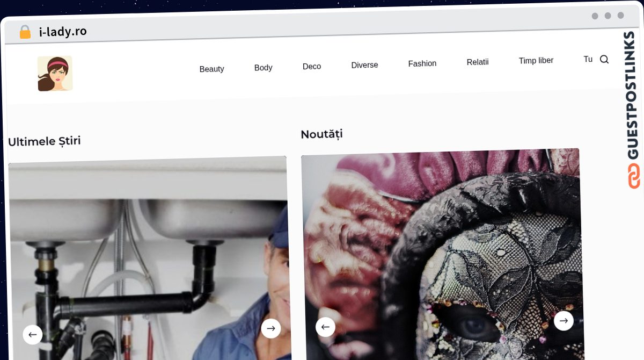Go to previous slide in Ultimele Știri
Viewport: 644px width, 360px height.
[32, 335]
